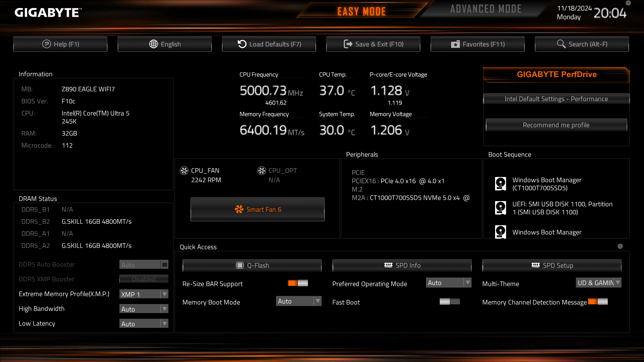644x362 pixels.
Task: Switch to Easy Mode tab
Action: tap(362, 11)
